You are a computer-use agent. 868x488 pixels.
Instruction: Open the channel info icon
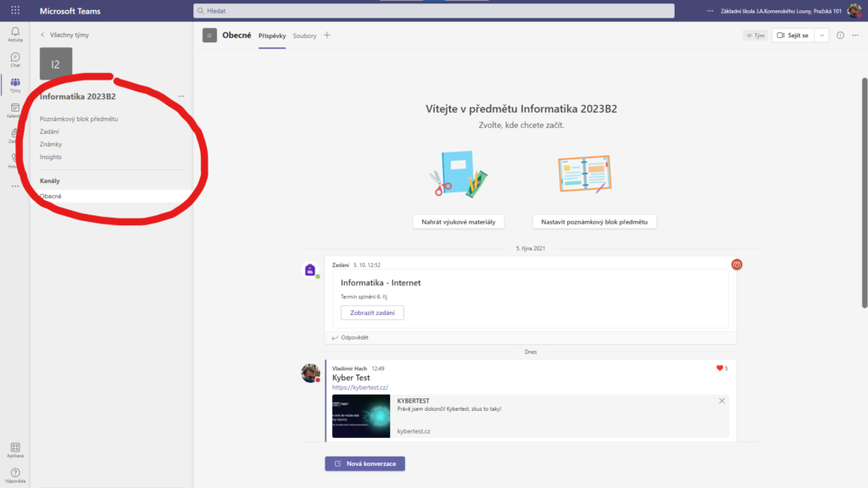[x=840, y=36]
